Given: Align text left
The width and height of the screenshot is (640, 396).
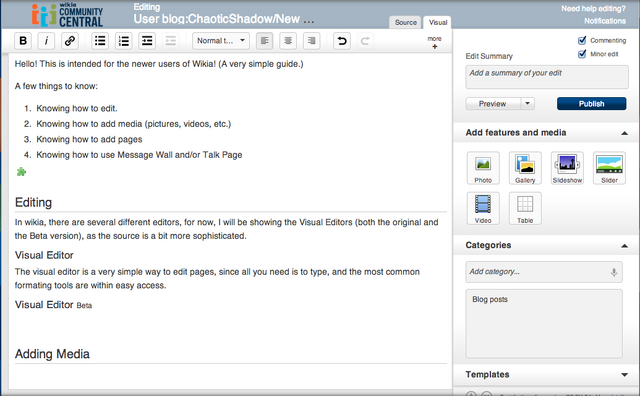Looking at the screenshot, I should (x=264, y=41).
